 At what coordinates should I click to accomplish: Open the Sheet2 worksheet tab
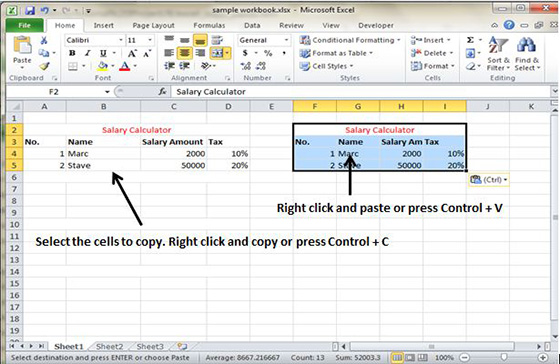pyautogui.click(x=109, y=346)
